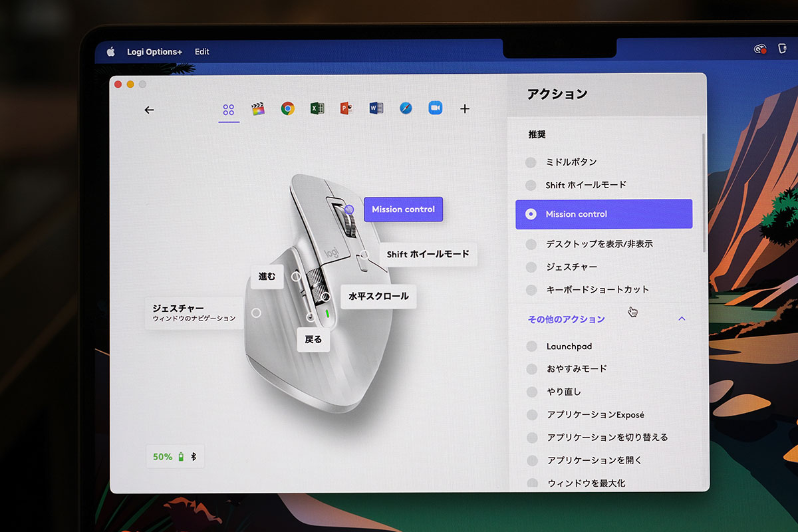
Task: Choose the Excel application icon
Action: (317, 108)
